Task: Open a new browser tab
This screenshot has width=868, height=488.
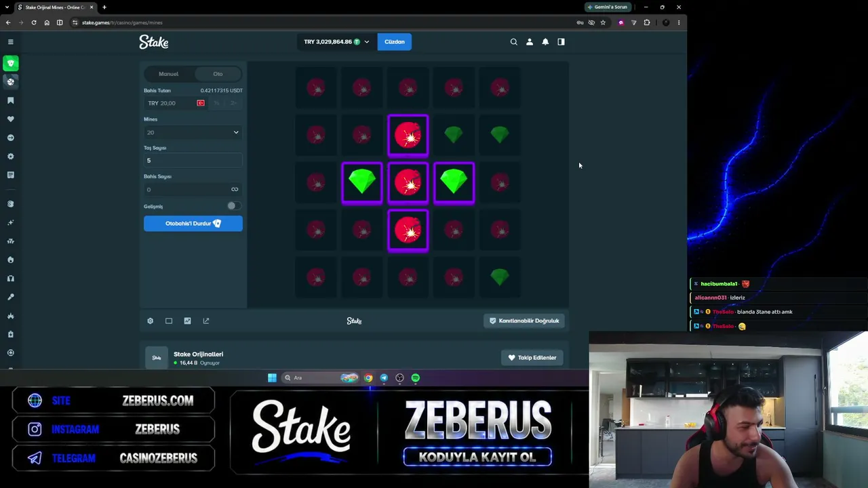Action: coord(104,7)
